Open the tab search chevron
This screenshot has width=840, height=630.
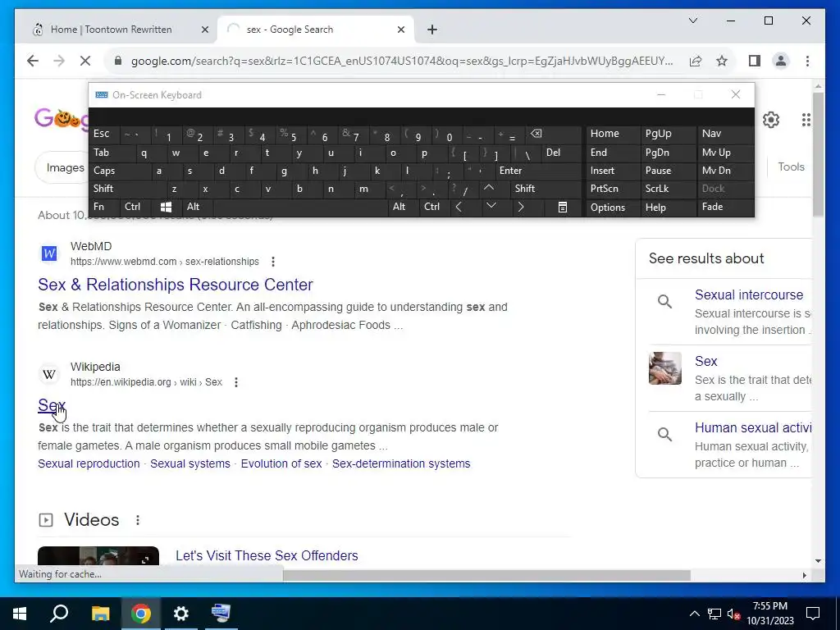click(x=692, y=21)
